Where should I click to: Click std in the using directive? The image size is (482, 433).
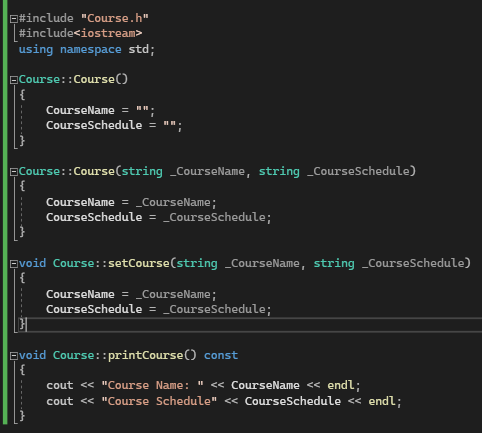point(139,49)
